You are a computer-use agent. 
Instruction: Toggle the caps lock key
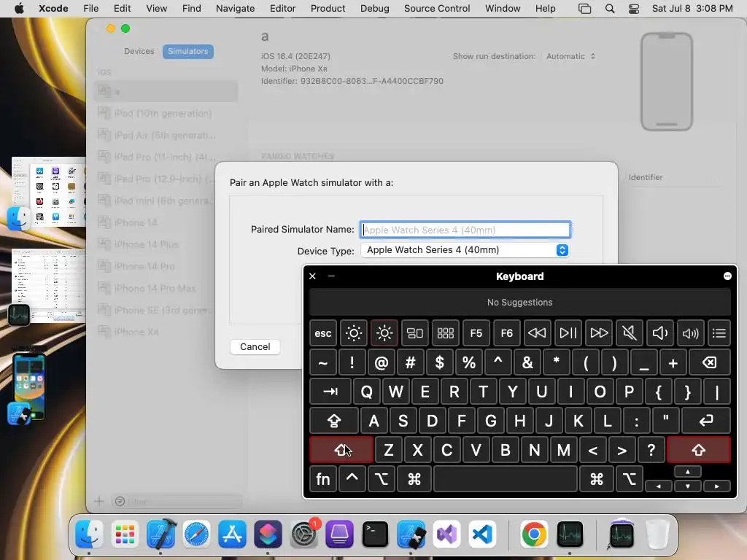tap(333, 421)
